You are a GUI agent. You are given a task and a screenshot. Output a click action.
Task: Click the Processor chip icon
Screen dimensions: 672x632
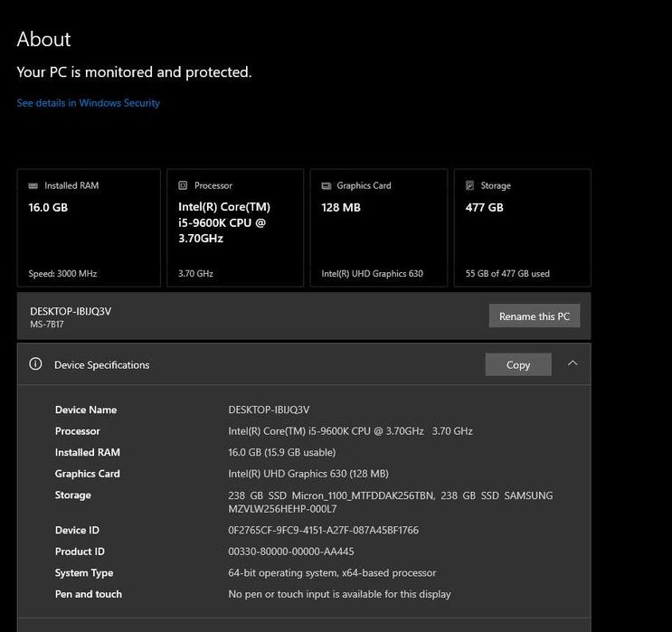tap(183, 185)
